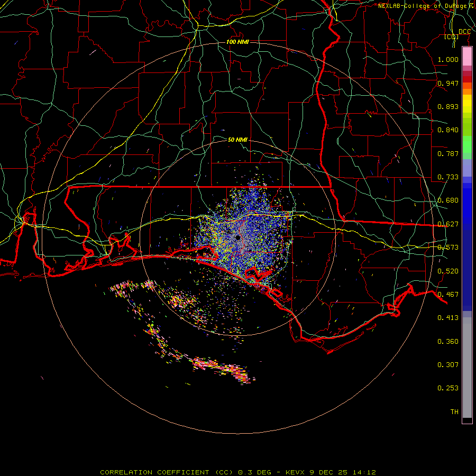Image resolution: width=476 pixels, height=476 pixels.
Task: Select the 0.413 legend value
Action: click(448, 318)
